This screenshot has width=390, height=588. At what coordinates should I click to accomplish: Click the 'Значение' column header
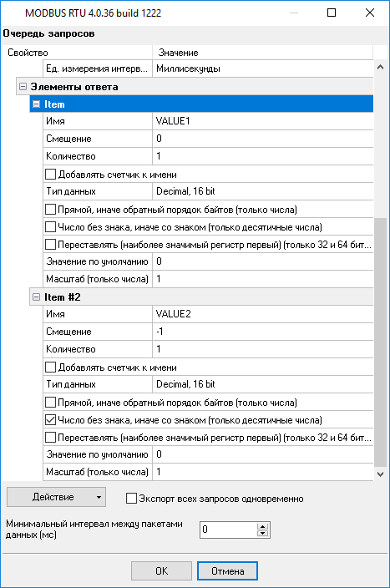[x=263, y=53]
